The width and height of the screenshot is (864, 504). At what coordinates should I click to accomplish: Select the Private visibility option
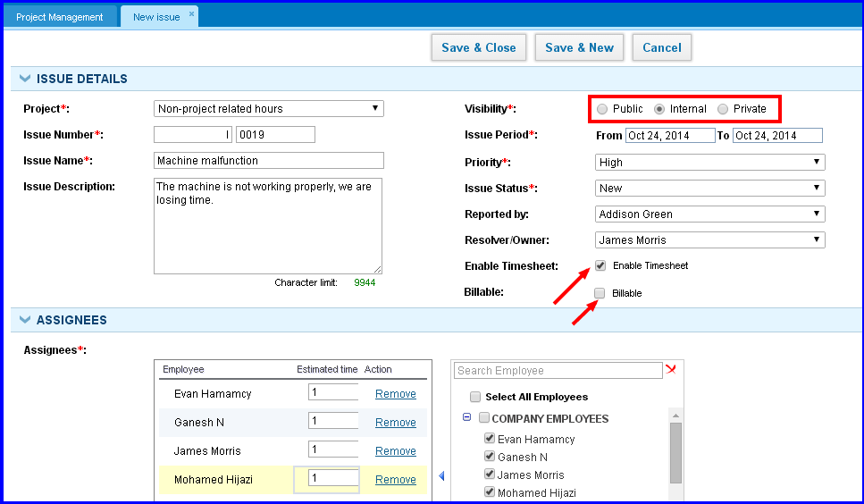click(723, 109)
